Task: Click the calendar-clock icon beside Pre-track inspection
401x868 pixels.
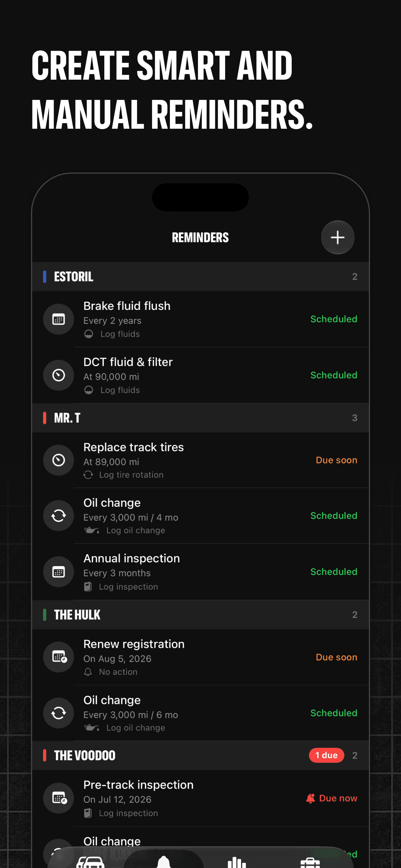Action: point(59,798)
